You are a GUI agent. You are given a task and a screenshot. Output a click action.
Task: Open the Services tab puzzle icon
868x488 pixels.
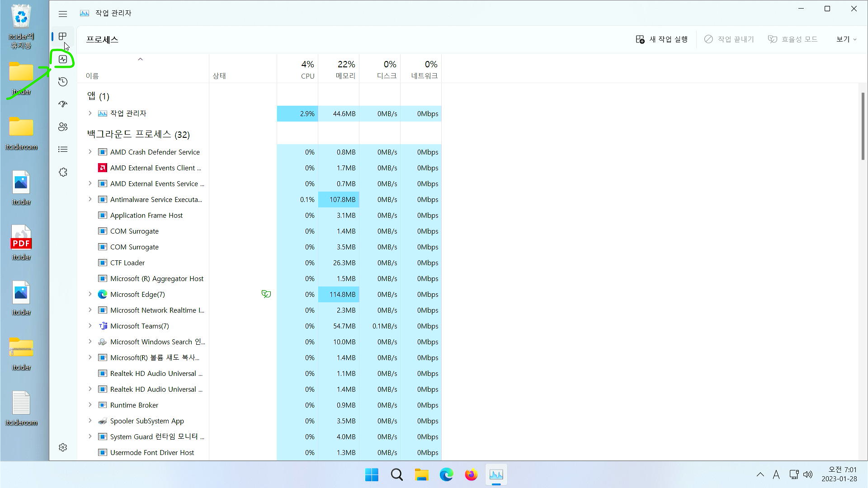63,172
